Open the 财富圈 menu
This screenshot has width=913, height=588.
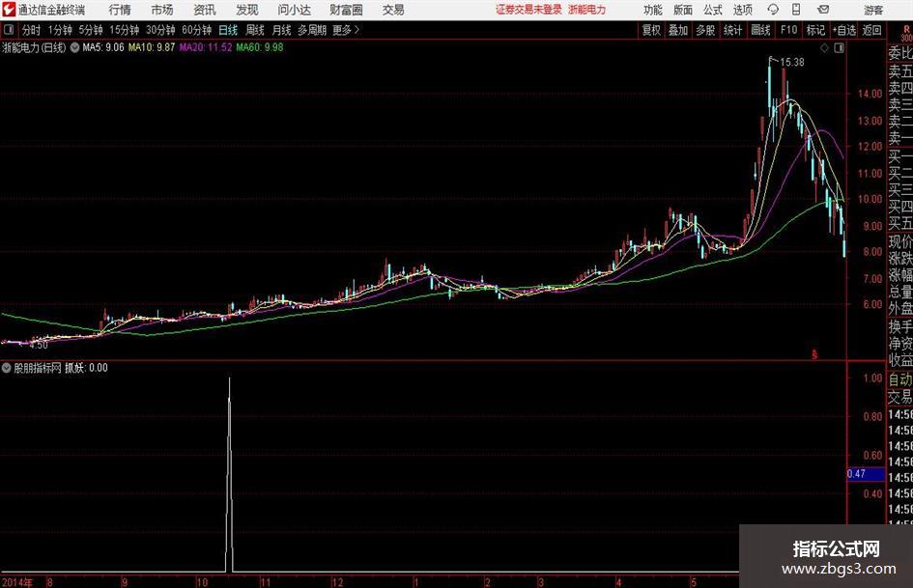click(346, 10)
